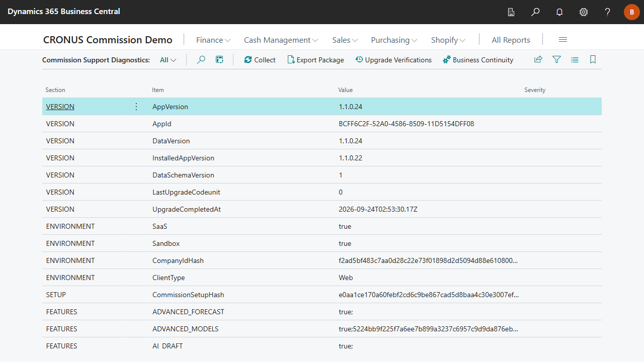
Task: Open list in Edit in Excel view icon
Action: click(x=219, y=60)
